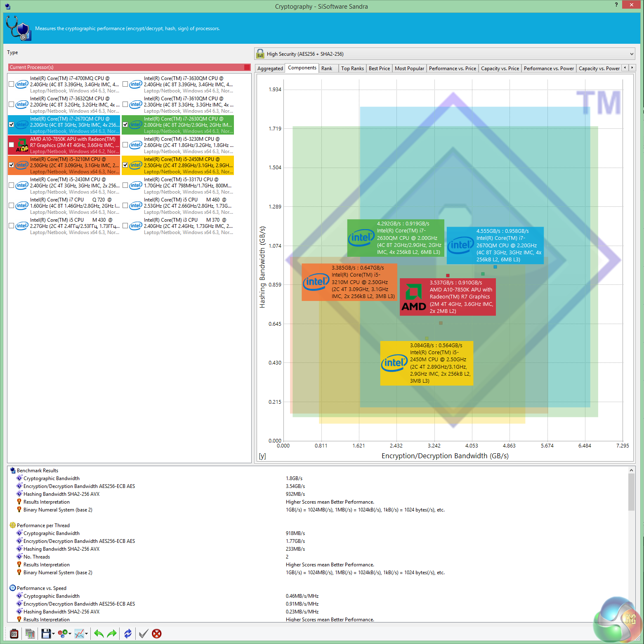Click the copy reference results icon
The height and width of the screenshot is (644, 644).
pos(30,634)
